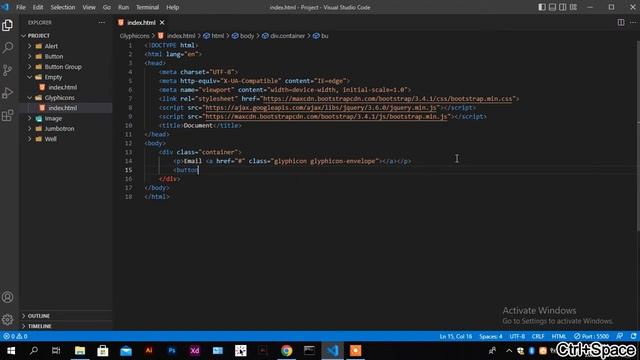Open Adobe Illustrator from the taskbar

pos(149,351)
